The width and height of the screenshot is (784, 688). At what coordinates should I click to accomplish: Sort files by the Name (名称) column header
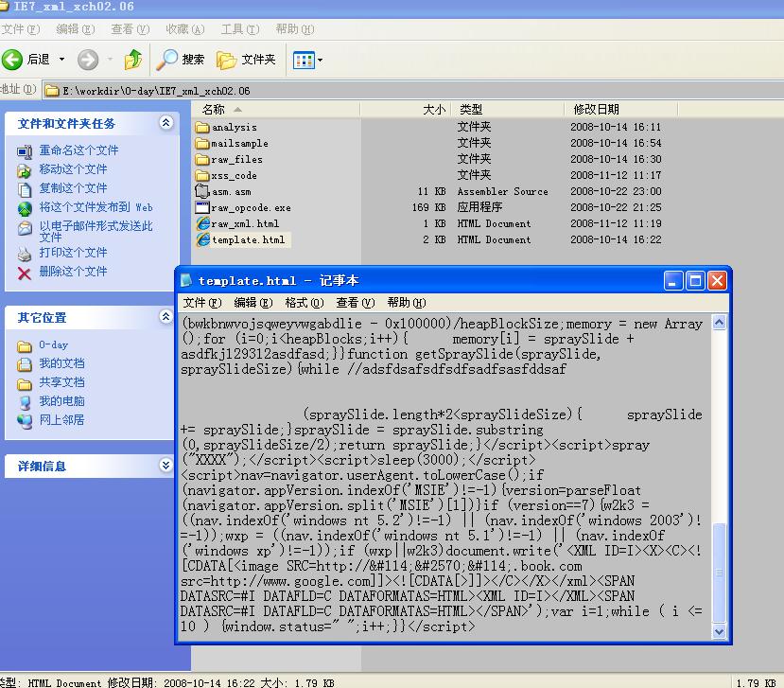coord(276,110)
